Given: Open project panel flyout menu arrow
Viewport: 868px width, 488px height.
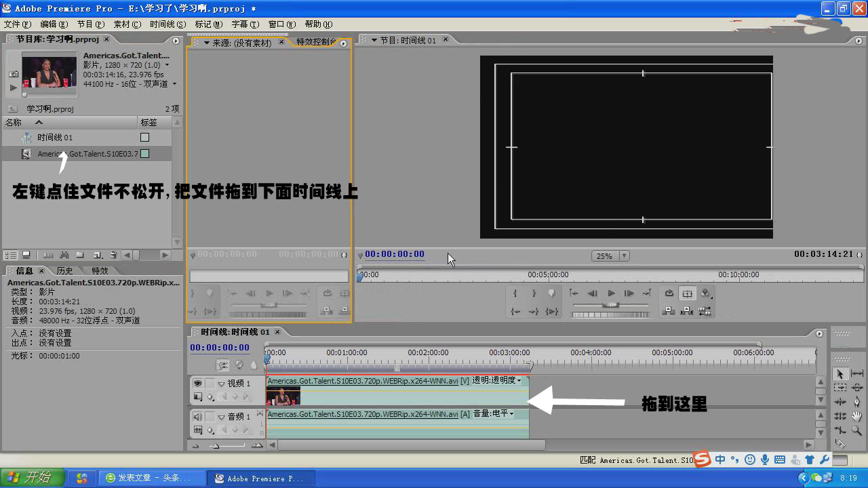Looking at the screenshot, I should coord(177,41).
